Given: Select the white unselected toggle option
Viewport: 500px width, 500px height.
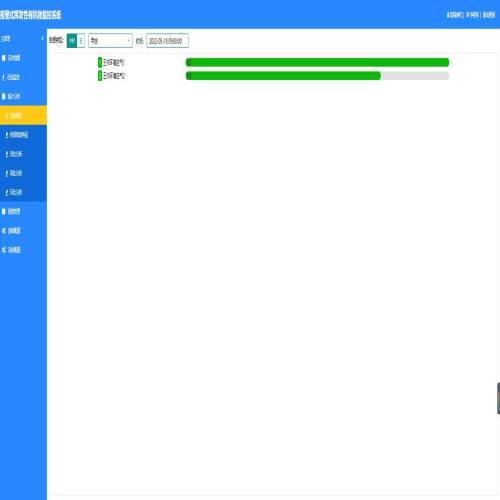Looking at the screenshot, I should coord(81,41).
